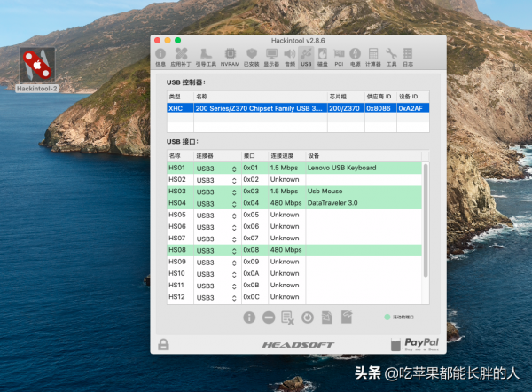
Task: Open the 电源 power toolbar tab
Action: [356, 57]
